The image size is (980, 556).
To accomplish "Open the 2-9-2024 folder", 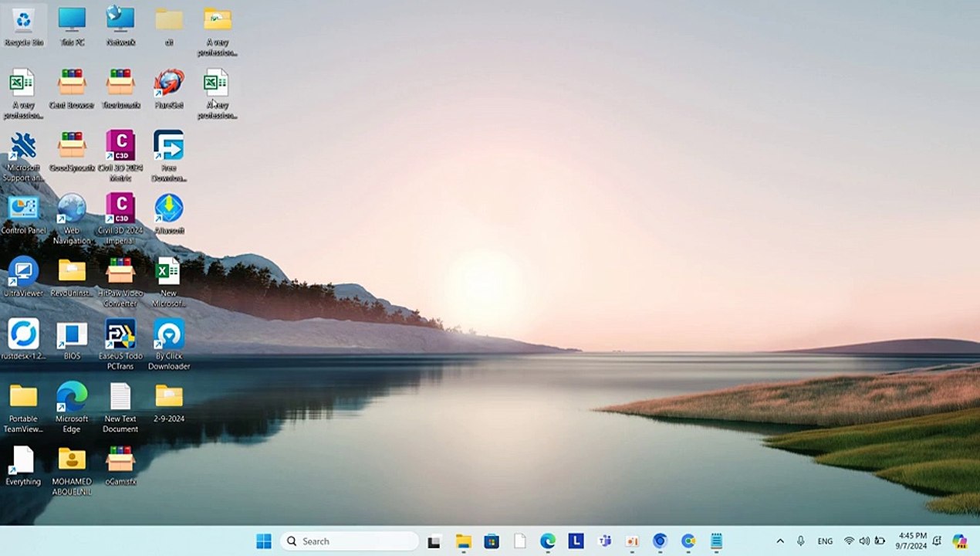I will tap(169, 398).
